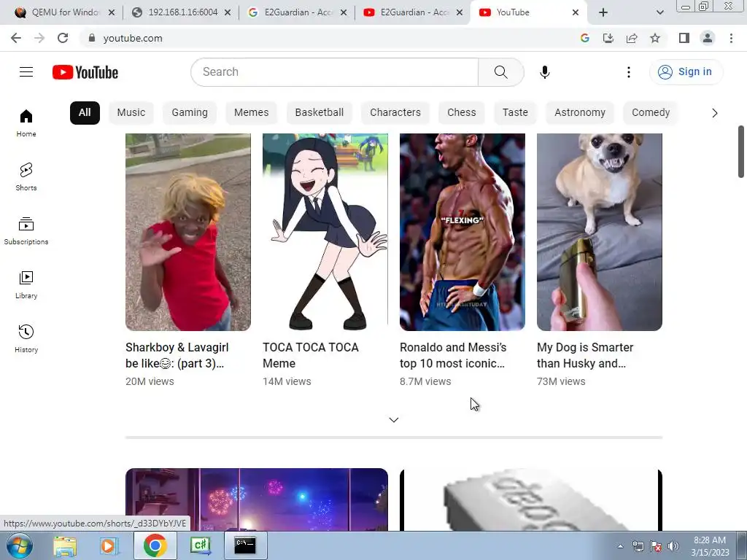This screenshot has width=747, height=560.
Task: Click the chihuahua dog thumbnail
Action: (x=600, y=232)
